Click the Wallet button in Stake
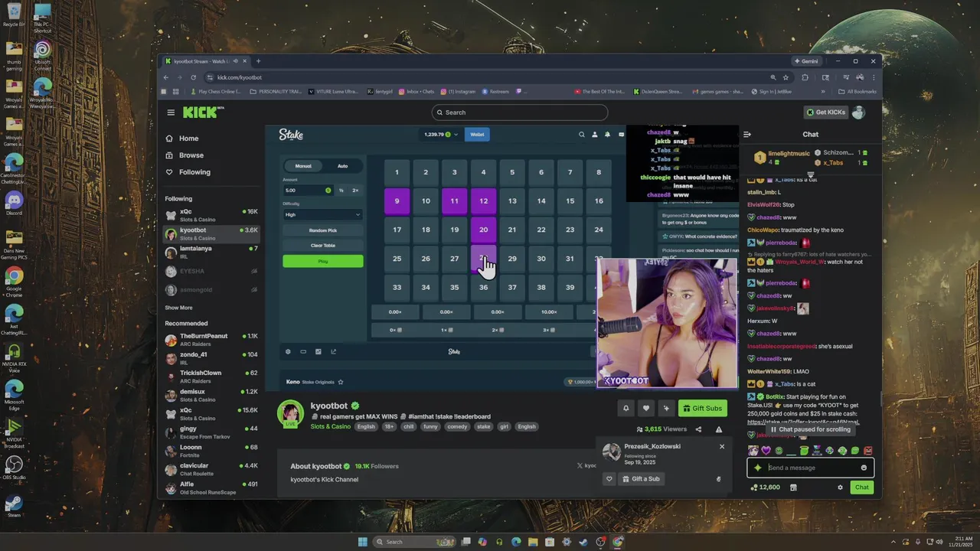The image size is (980, 551). [477, 134]
